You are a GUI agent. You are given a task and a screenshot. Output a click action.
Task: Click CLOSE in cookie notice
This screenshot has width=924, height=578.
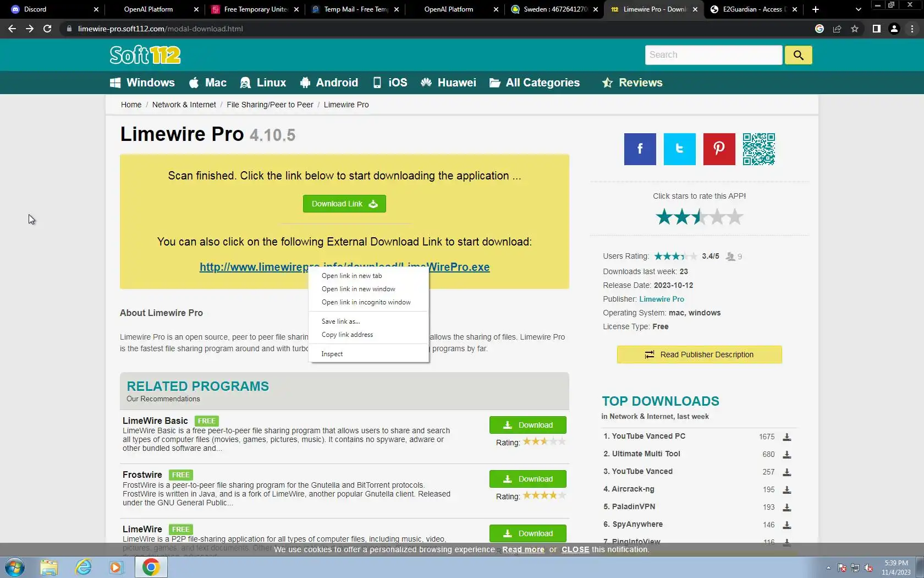(575, 549)
